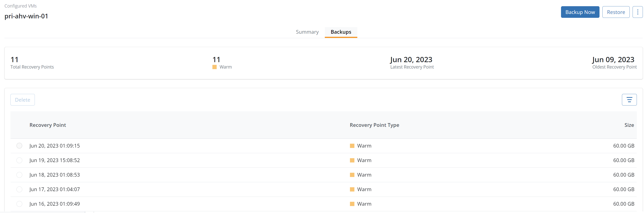This screenshot has height=213, width=644.
Task: Select Jun 17, 2023 01:04:07 recovery point radio
Action: point(19,189)
